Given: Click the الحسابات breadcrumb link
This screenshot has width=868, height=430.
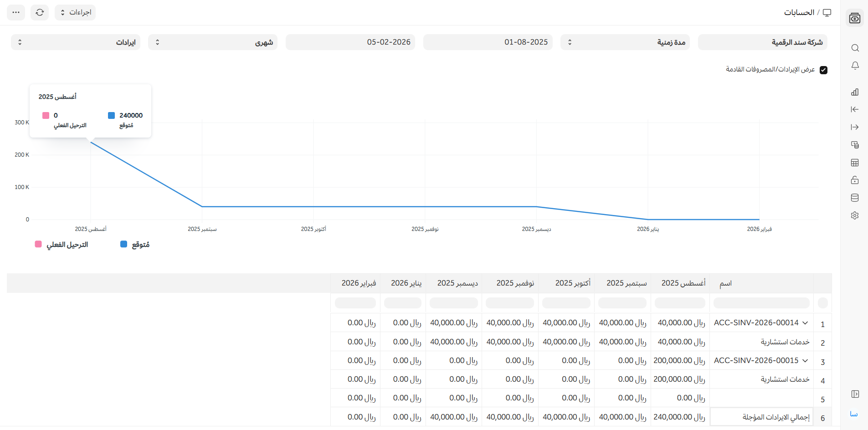Looking at the screenshot, I should [x=799, y=12].
